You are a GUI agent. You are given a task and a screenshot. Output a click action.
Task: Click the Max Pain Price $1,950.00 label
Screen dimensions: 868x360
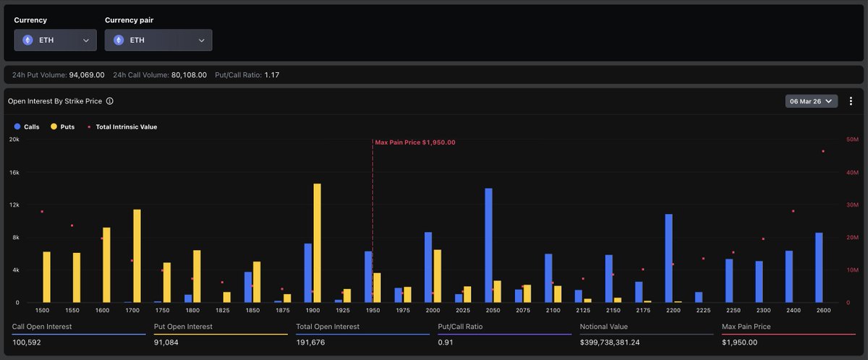click(415, 142)
